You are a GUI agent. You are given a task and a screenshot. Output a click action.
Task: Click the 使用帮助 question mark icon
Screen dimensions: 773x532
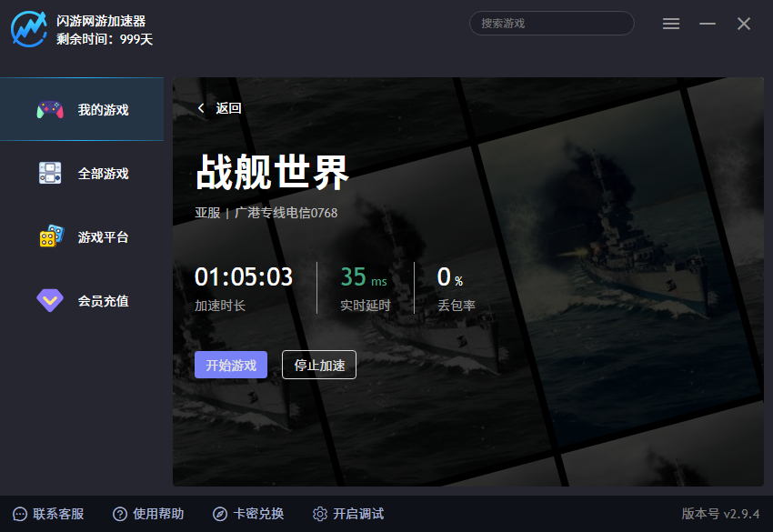120,514
